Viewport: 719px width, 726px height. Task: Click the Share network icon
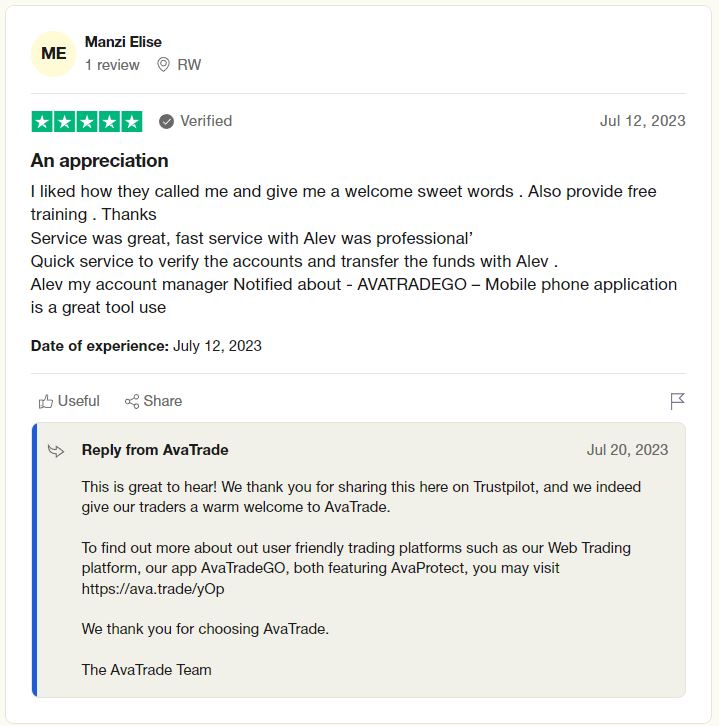pyautogui.click(x=131, y=402)
